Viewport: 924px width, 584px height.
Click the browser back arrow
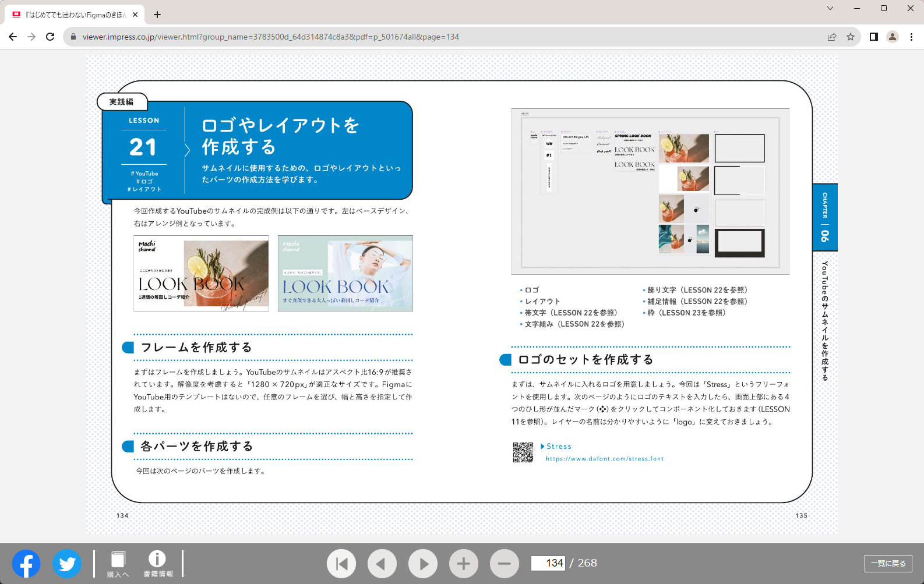click(13, 37)
